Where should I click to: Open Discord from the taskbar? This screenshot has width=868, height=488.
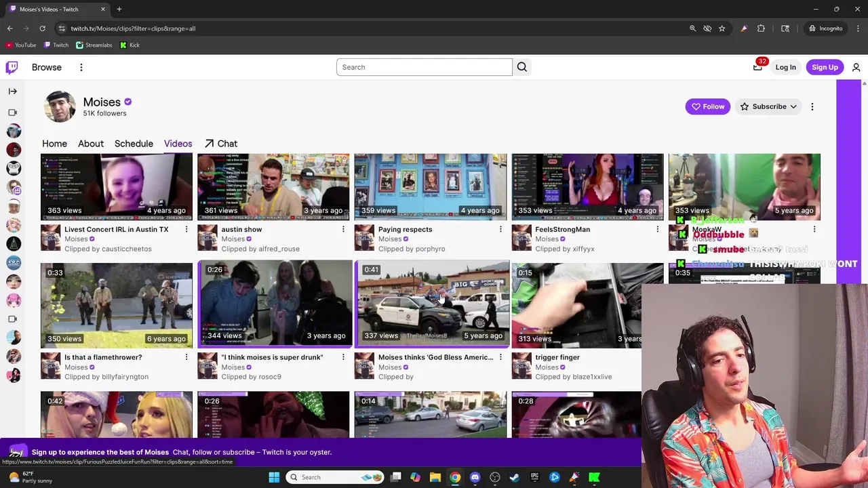(x=475, y=477)
